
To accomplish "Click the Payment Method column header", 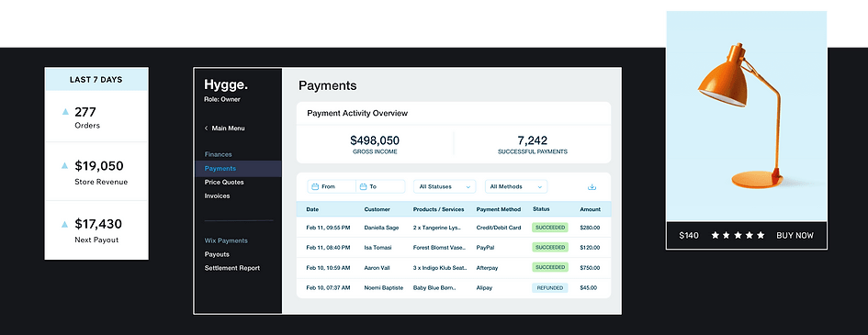I will 498,209.
